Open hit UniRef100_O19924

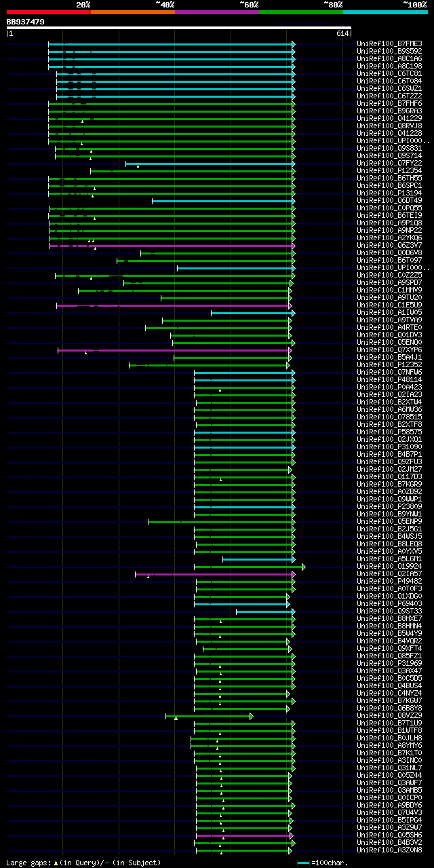pyautogui.click(x=389, y=567)
